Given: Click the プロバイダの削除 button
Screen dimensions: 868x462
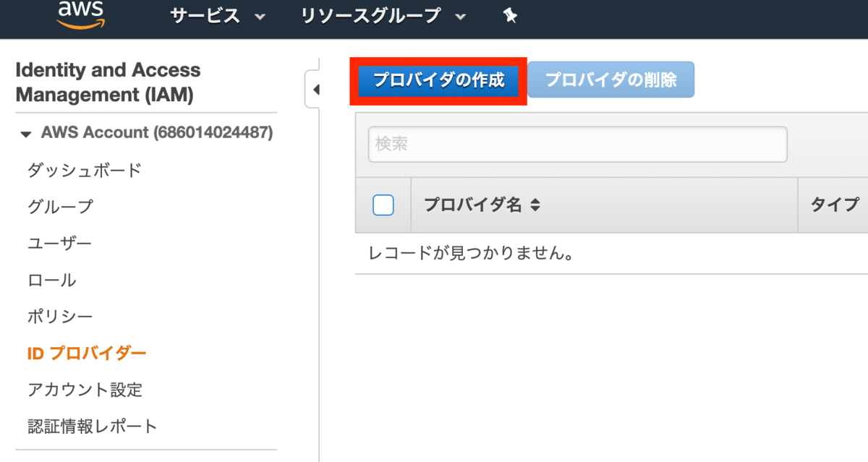Looking at the screenshot, I should (x=611, y=80).
